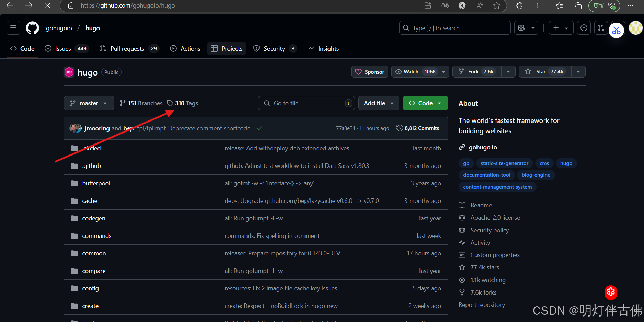Image resolution: width=644 pixels, height=322 pixels.
Task: View site information via lock icon
Action: [71, 5]
